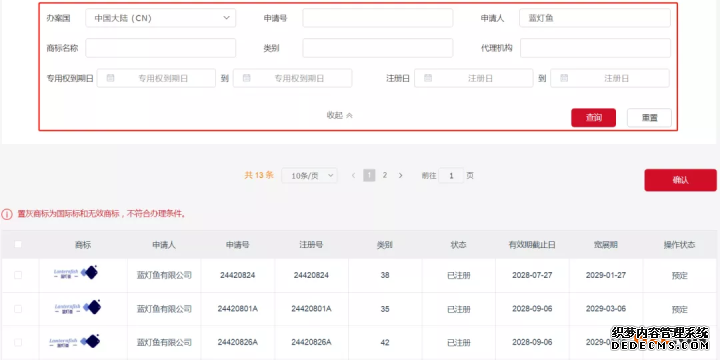Click calendar icon in 专用权到期日 end field

tap(247, 78)
